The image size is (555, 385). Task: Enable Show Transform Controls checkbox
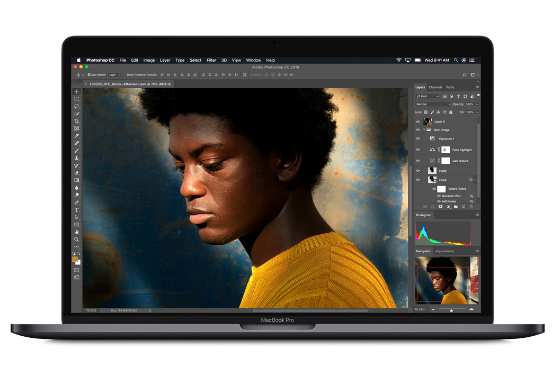coord(126,75)
